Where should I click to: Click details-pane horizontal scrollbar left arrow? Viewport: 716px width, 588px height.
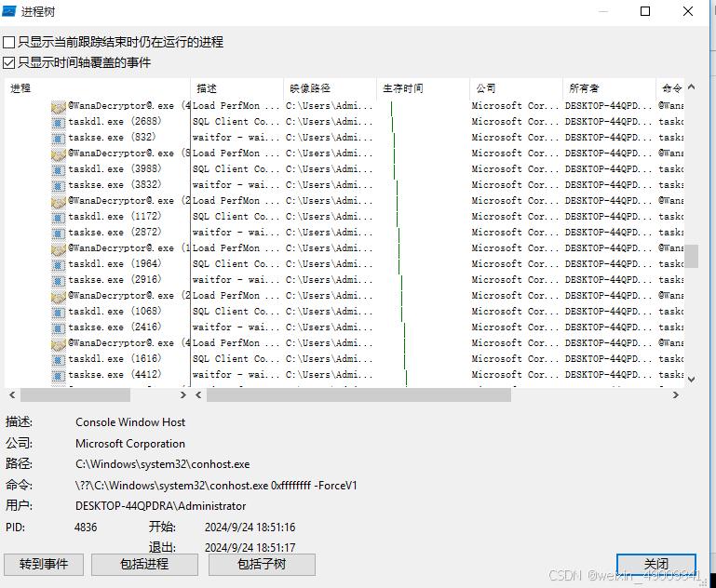198,395
